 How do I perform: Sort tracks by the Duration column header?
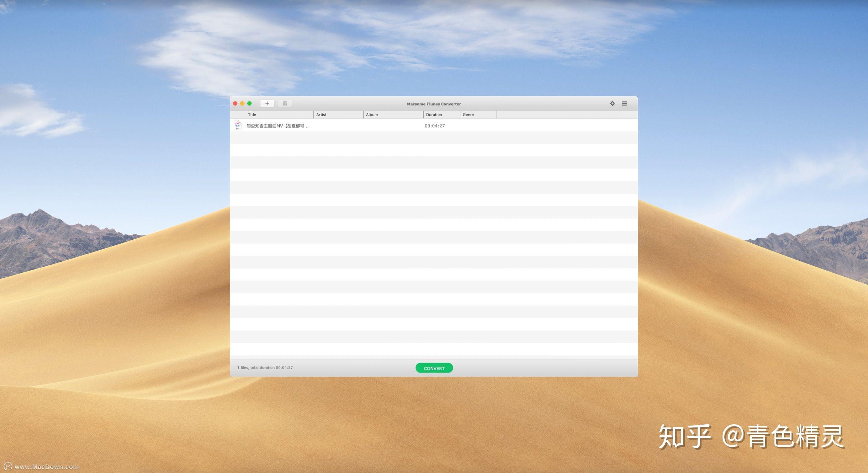(434, 114)
